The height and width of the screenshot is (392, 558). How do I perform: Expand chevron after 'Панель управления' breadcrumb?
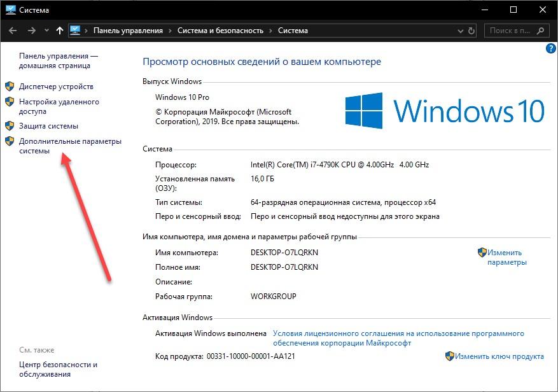pos(170,31)
